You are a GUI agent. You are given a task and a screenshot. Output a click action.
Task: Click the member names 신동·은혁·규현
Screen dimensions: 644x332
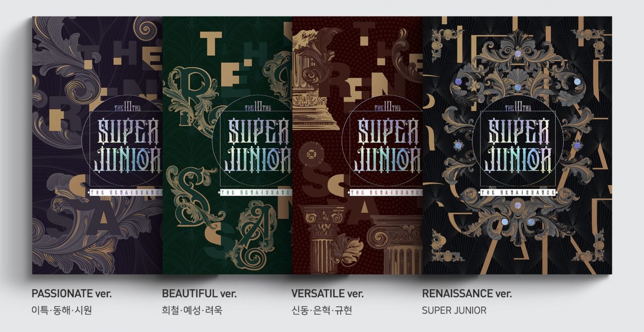(x=322, y=310)
